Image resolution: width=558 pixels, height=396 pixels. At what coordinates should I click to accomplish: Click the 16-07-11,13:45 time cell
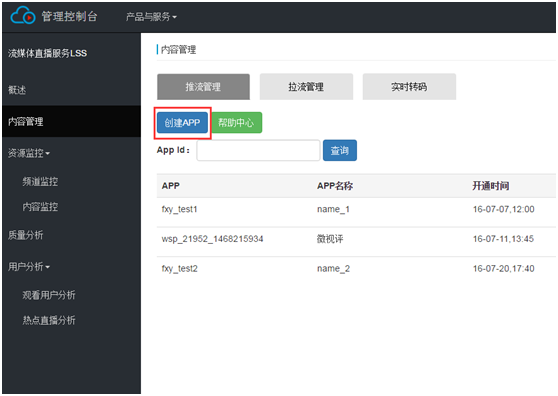point(503,239)
